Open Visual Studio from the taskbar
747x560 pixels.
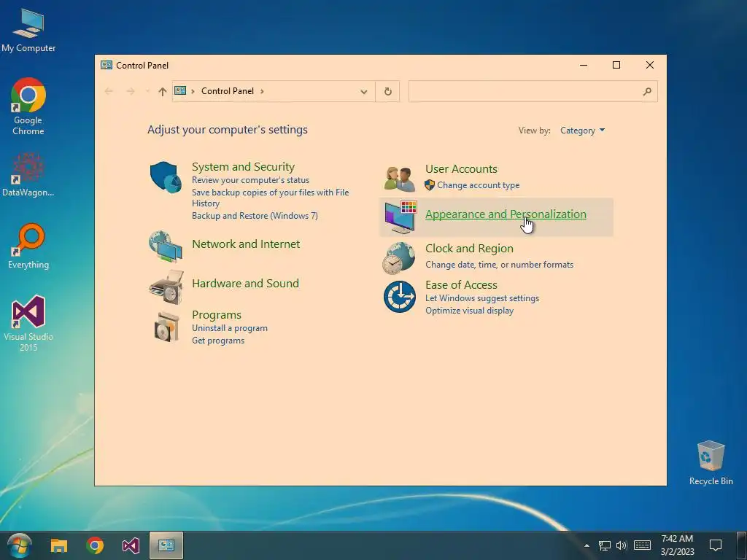pyautogui.click(x=131, y=545)
